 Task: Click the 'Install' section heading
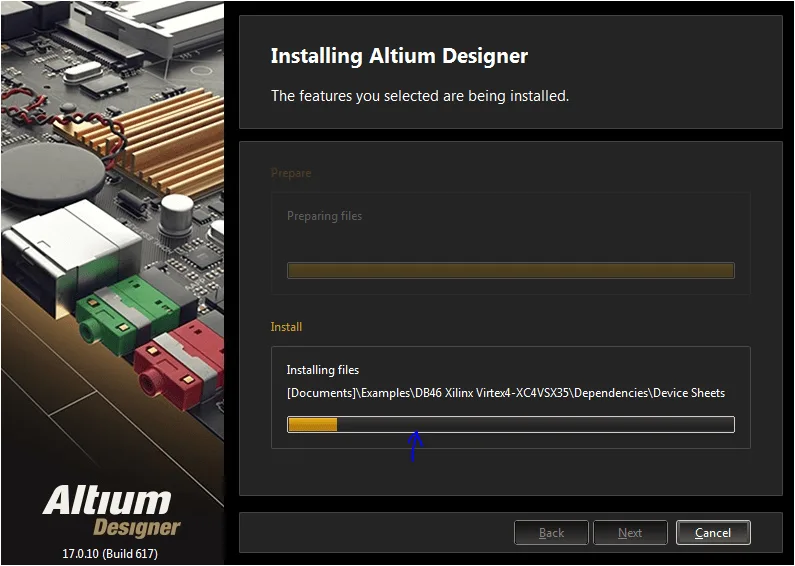pos(286,327)
